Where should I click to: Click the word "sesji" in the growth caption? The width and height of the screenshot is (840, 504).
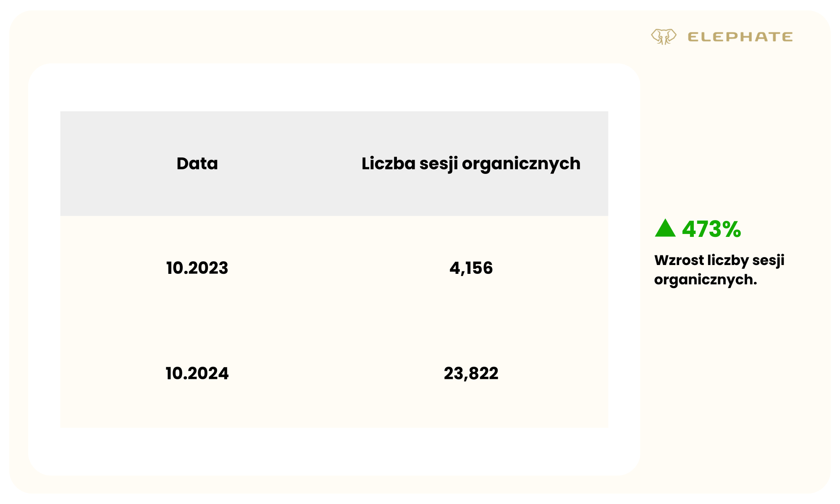(768, 260)
